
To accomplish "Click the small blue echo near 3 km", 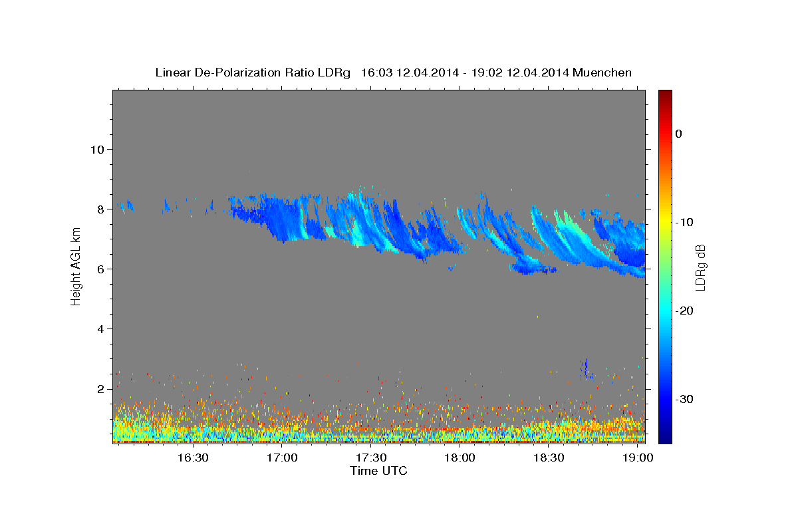I will (x=587, y=368).
